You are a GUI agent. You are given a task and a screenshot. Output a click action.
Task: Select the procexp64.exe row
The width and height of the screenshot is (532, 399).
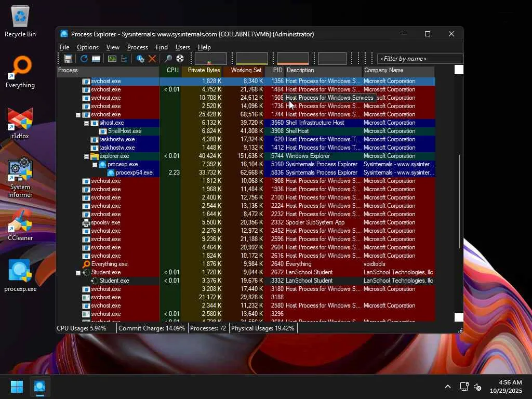246,172
